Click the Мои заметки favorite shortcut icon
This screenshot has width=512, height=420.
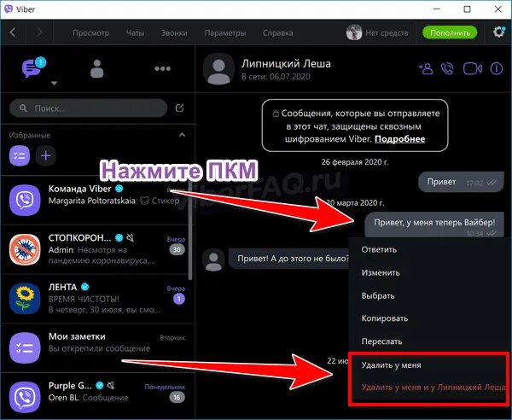[20, 155]
